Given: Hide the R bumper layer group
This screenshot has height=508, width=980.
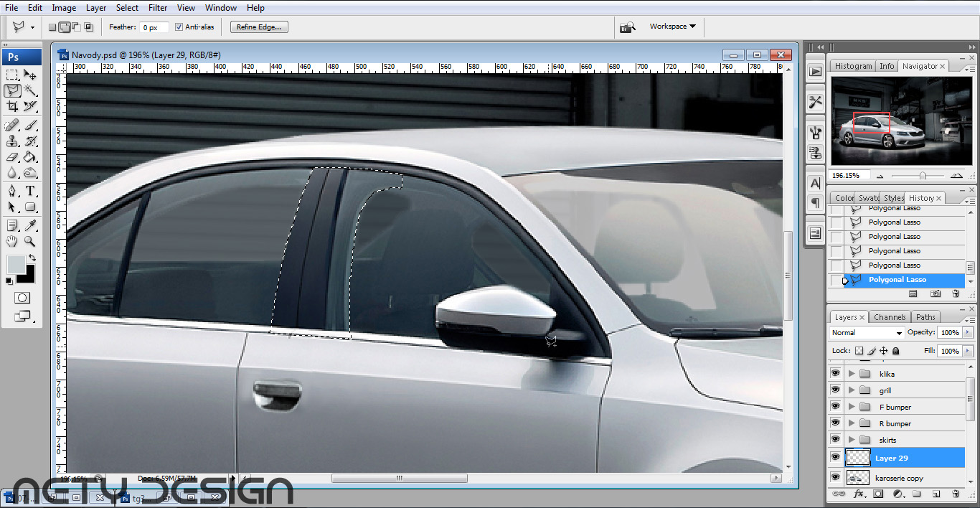Looking at the screenshot, I should pyautogui.click(x=835, y=423).
